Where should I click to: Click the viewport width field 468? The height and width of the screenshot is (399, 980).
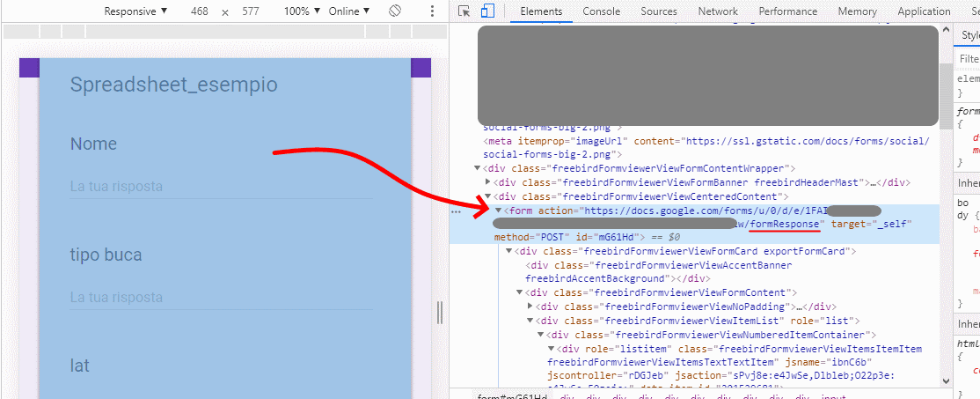200,11
